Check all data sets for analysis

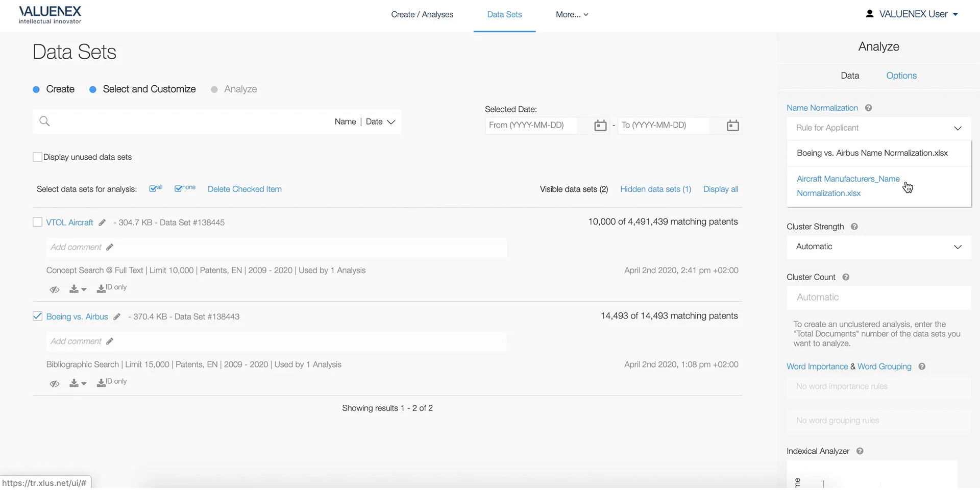pos(156,188)
